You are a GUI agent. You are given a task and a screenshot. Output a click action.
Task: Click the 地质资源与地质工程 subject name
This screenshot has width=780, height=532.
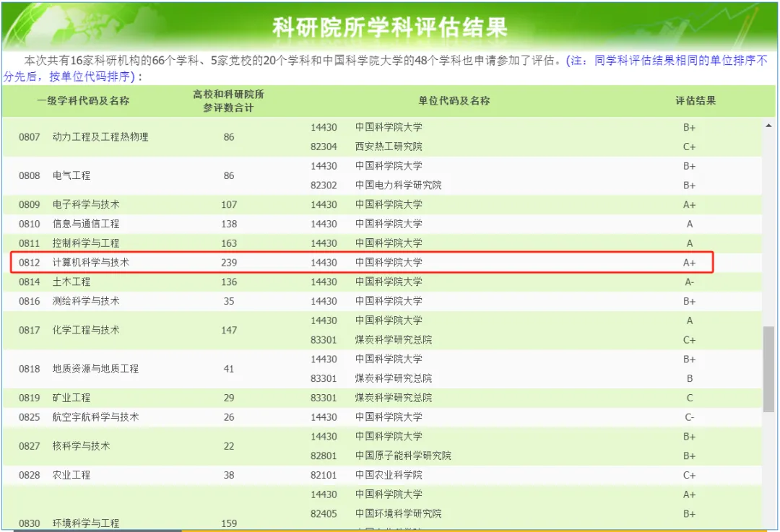(95, 369)
